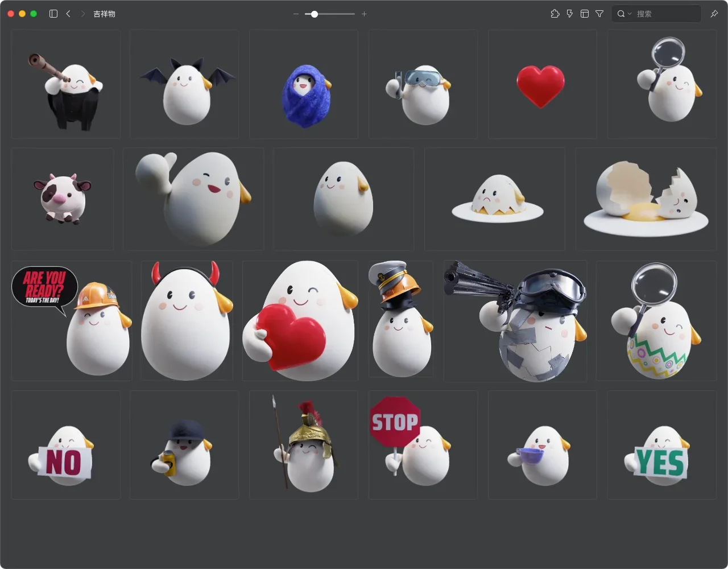This screenshot has width=728, height=569.
Task: Change the layout view mode
Action: tap(585, 14)
